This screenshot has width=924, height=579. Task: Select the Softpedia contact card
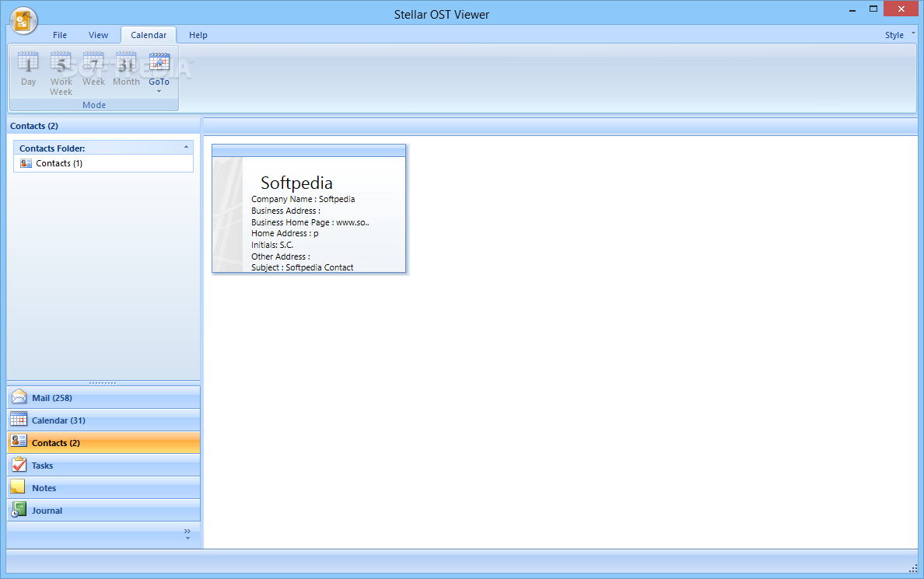point(309,208)
